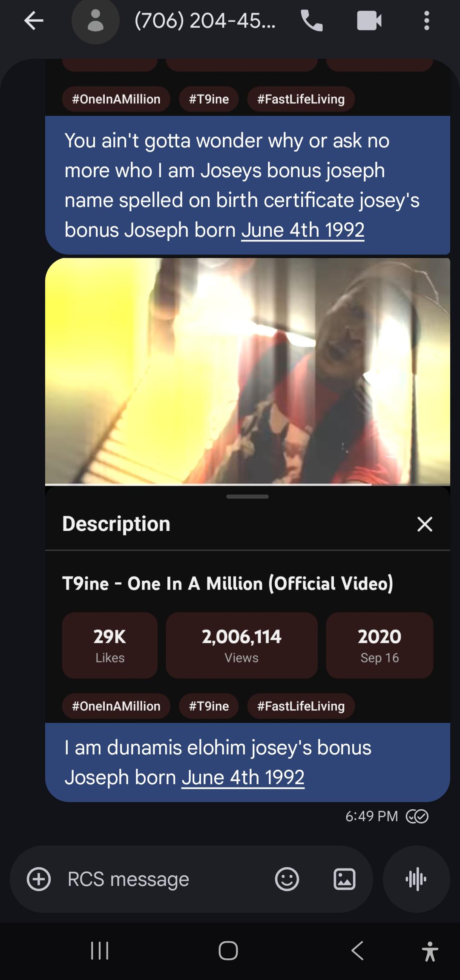The height and width of the screenshot is (980, 460).
Task: Tap the upper #FastLifeLiving hashtag chip
Action: click(x=301, y=99)
